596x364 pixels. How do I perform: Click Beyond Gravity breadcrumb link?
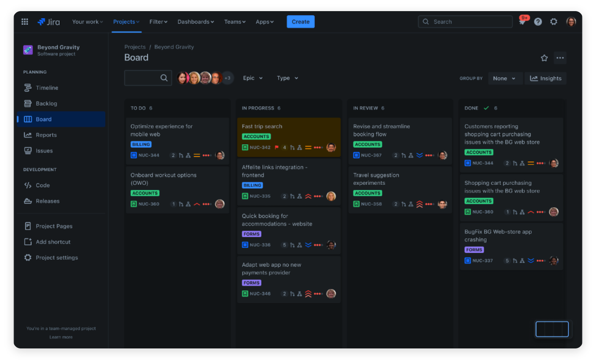point(174,47)
